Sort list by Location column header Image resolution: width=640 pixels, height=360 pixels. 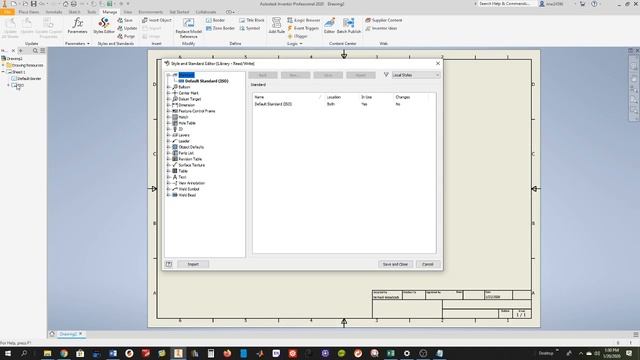[333, 97]
